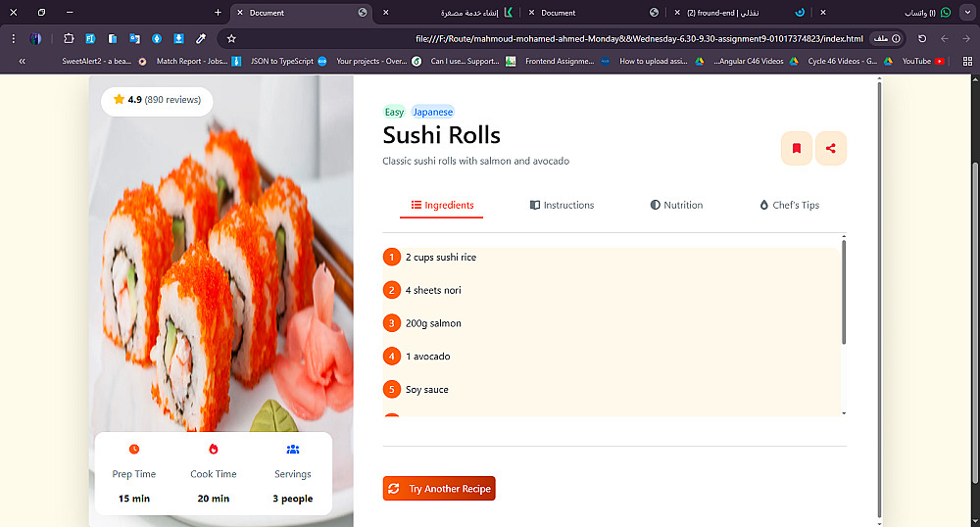980x527 pixels.
Task: Reload the page
Action: [922, 39]
